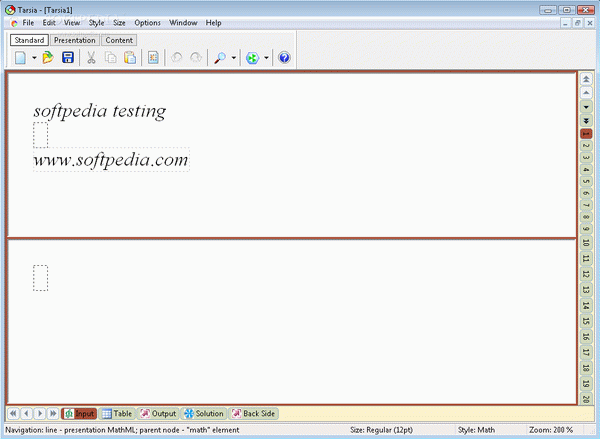
Task: Click the empty placeholder box below 'softpedia testing'
Action: [40, 135]
